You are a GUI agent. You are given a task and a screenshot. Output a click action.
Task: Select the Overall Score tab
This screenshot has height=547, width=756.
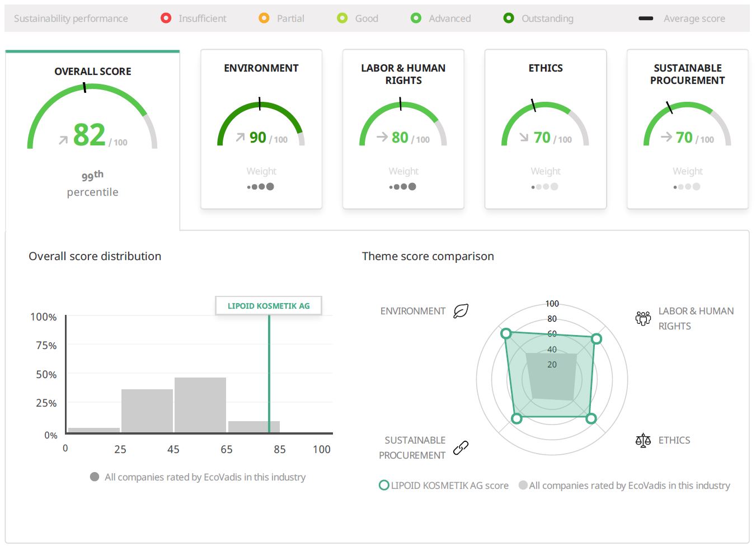point(92,140)
